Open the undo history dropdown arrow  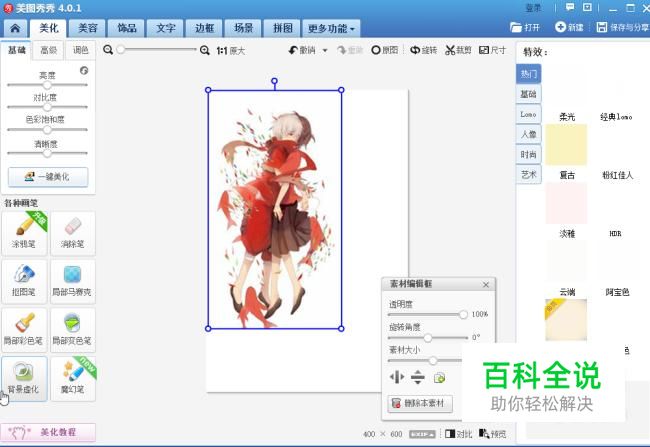coord(325,51)
